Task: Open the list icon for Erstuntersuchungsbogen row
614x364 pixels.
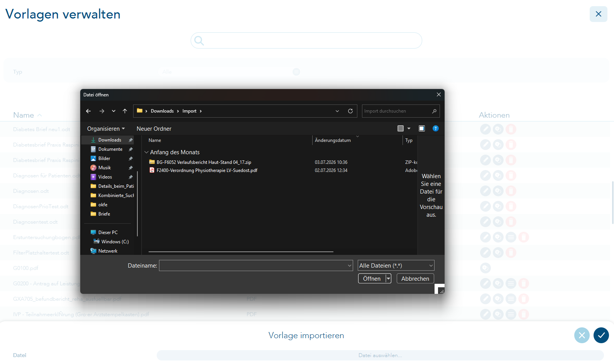Action: tap(511, 237)
